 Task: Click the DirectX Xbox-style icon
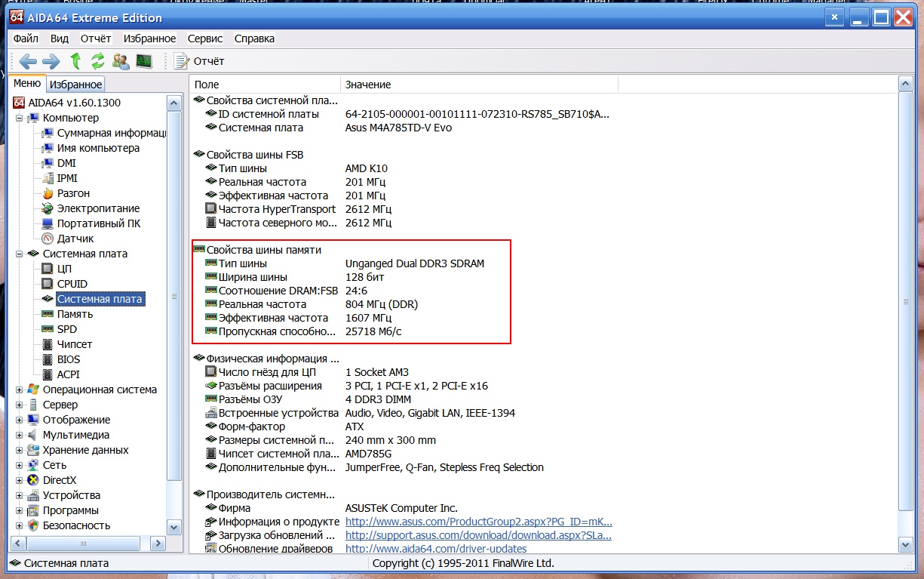click(33, 480)
